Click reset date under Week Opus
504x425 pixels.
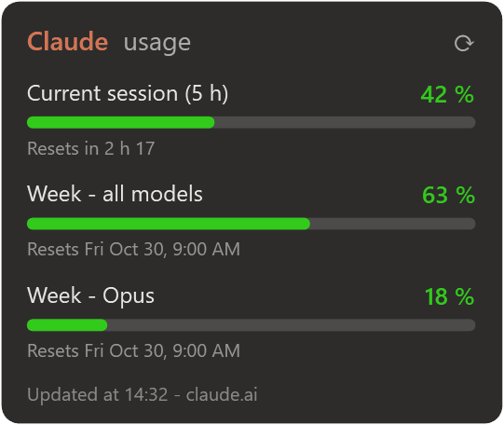(x=134, y=350)
